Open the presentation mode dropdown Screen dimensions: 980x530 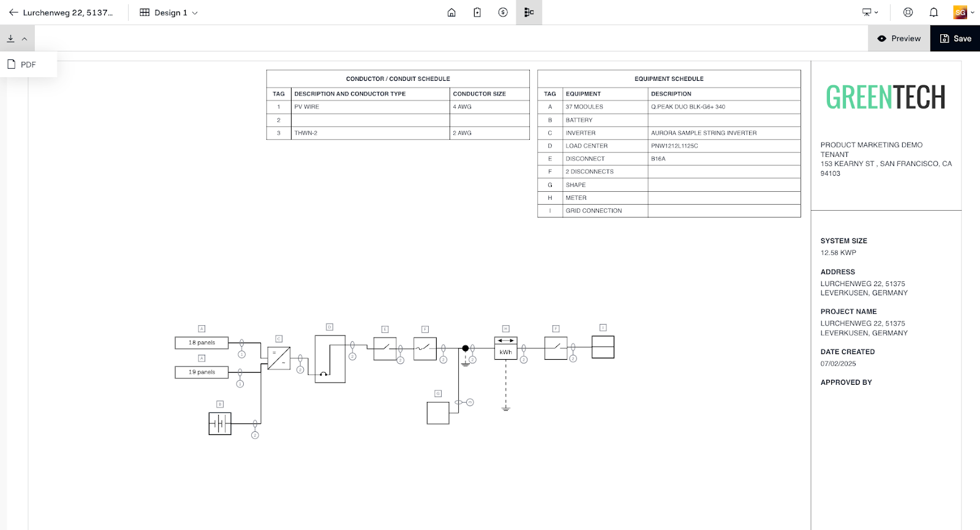click(870, 12)
